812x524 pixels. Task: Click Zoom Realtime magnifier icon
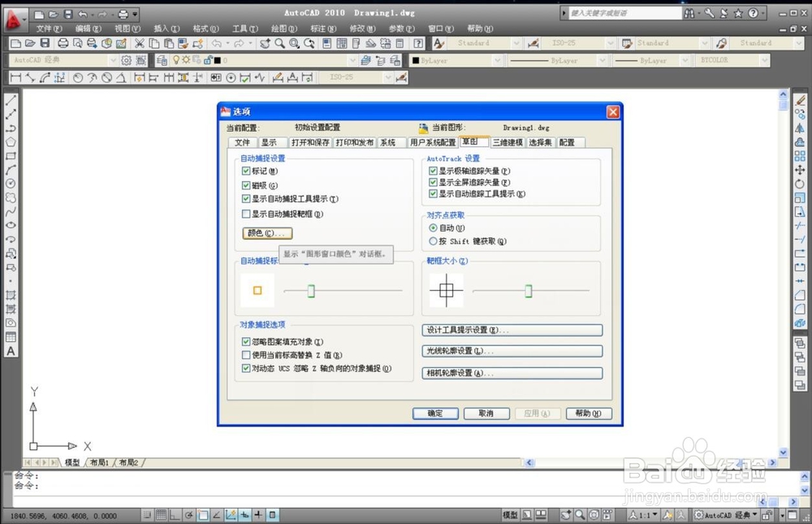tap(279, 44)
